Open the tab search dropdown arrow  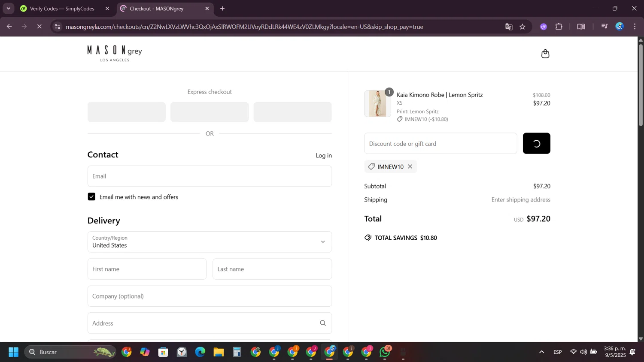(x=8, y=9)
